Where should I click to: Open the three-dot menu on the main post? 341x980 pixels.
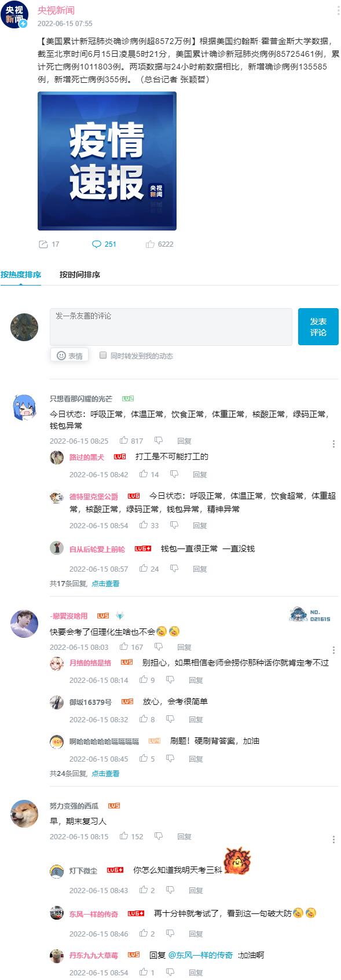pyautogui.click(x=338, y=11)
